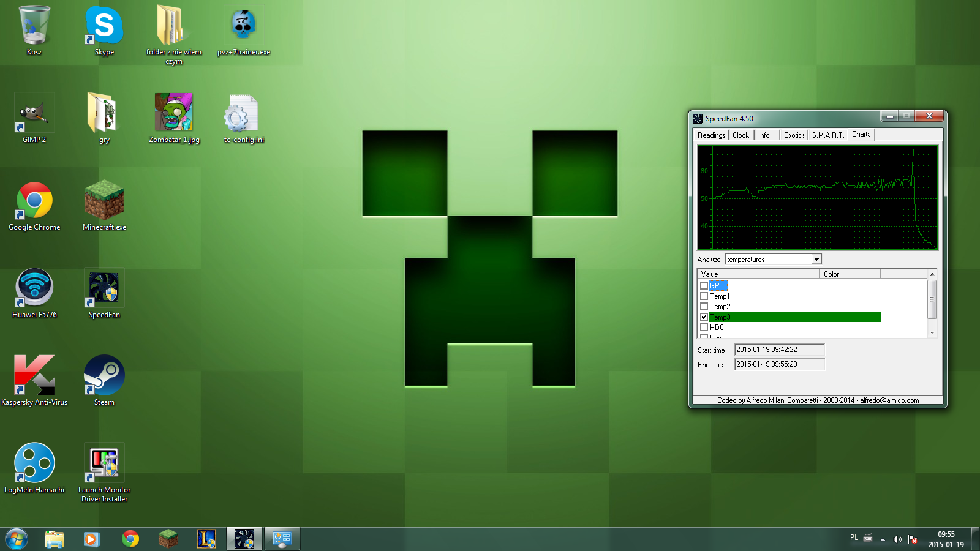Click the volume speaker tray icon
This screenshot has width=980, height=551.
click(897, 539)
